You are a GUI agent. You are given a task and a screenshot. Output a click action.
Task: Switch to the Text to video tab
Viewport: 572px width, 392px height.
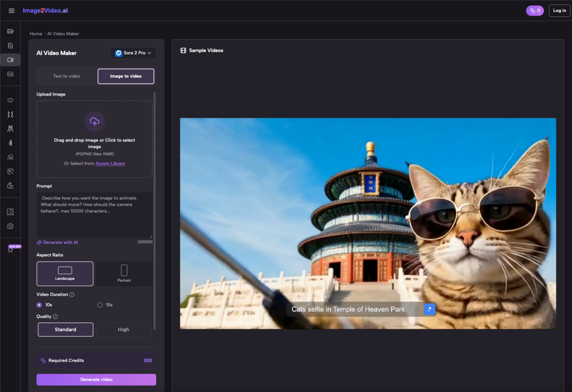66,76
